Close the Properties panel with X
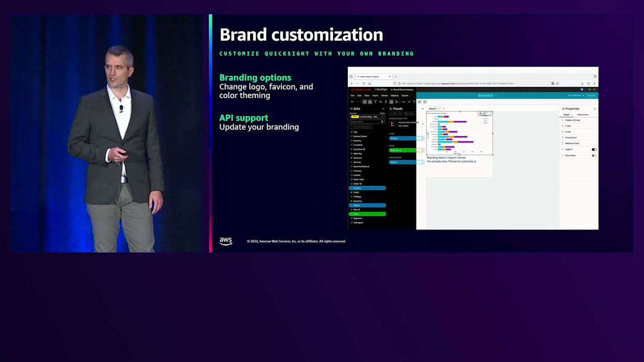Image resolution: width=644 pixels, height=362 pixels. [x=595, y=108]
